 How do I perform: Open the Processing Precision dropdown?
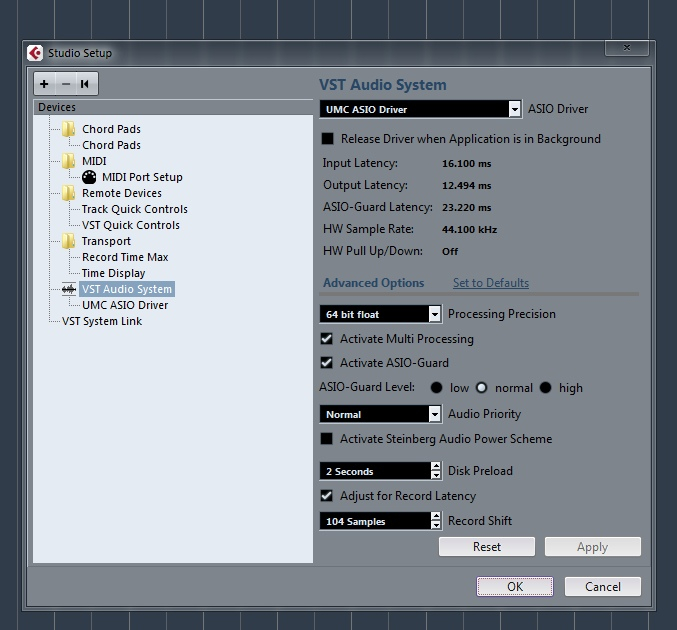[435, 314]
